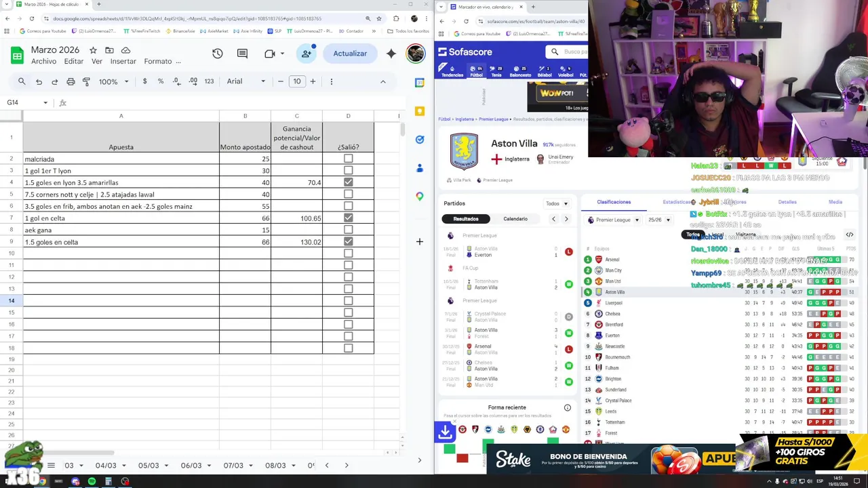Viewport: 868px width, 488px height.
Task: Open the 25/26 season dropdown
Action: point(658,220)
